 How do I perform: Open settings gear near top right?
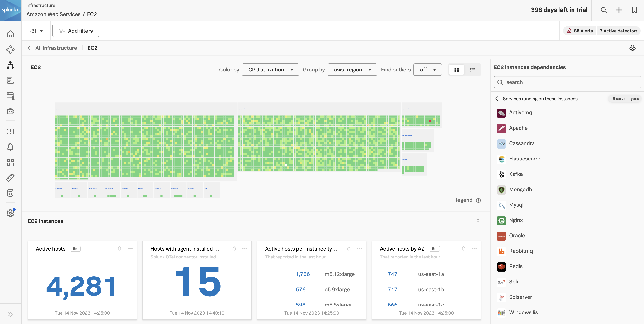(x=632, y=48)
